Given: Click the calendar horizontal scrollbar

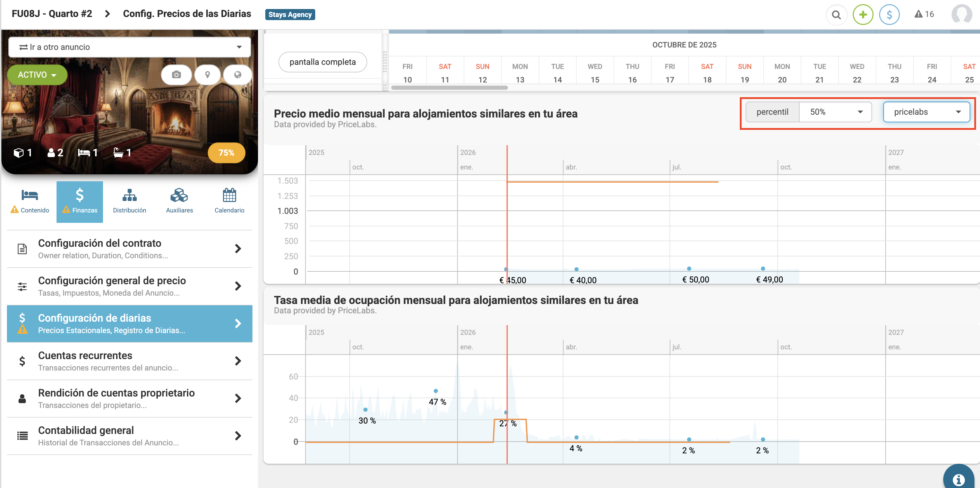Looking at the screenshot, I should [449, 88].
